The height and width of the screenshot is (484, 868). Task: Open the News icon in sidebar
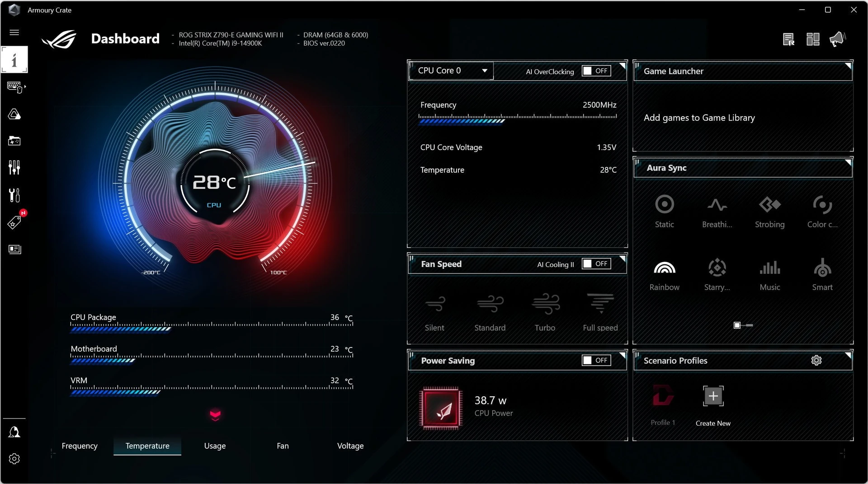[x=14, y=249]
